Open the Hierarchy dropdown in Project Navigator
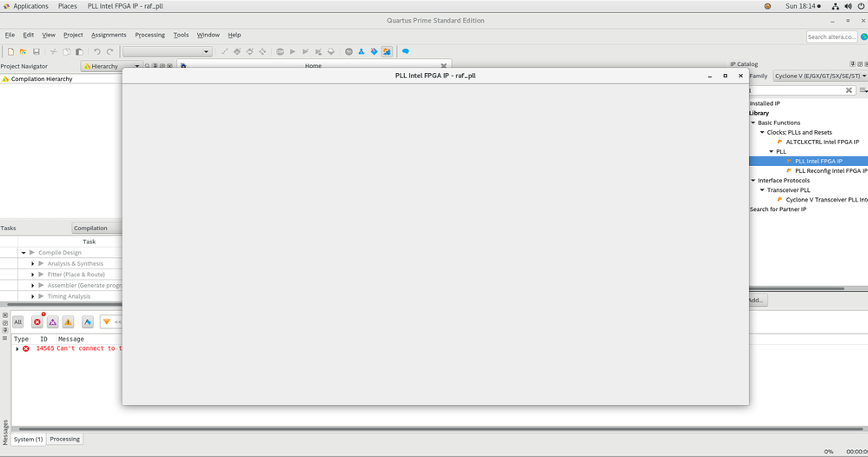Screen dimensions: 868x457 [x=110, y=66]
